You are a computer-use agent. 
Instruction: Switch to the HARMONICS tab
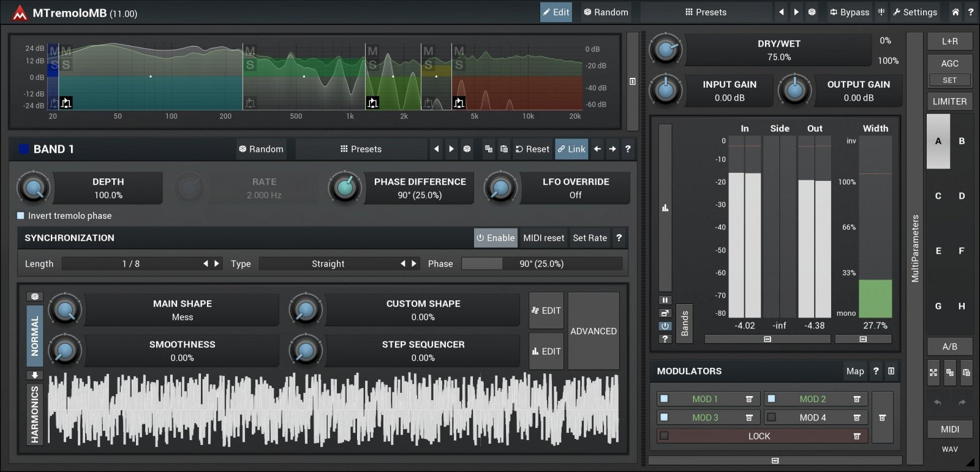34,414
